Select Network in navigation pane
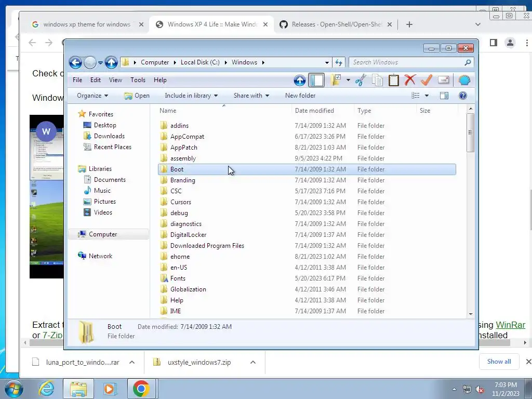The height and width of the screenshot is (399, 532). [x=100, y=256]
